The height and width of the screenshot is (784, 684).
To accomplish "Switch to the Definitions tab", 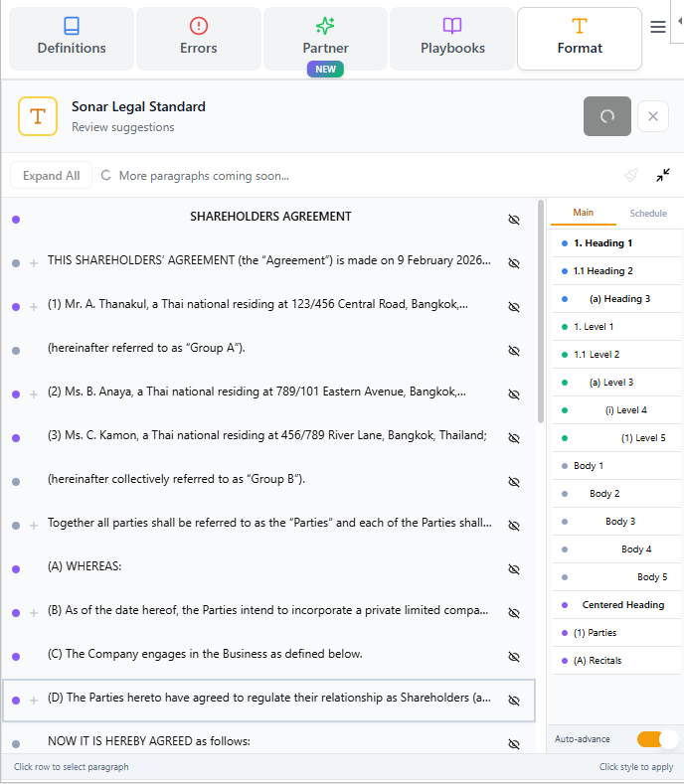I will tap(72, 38).
